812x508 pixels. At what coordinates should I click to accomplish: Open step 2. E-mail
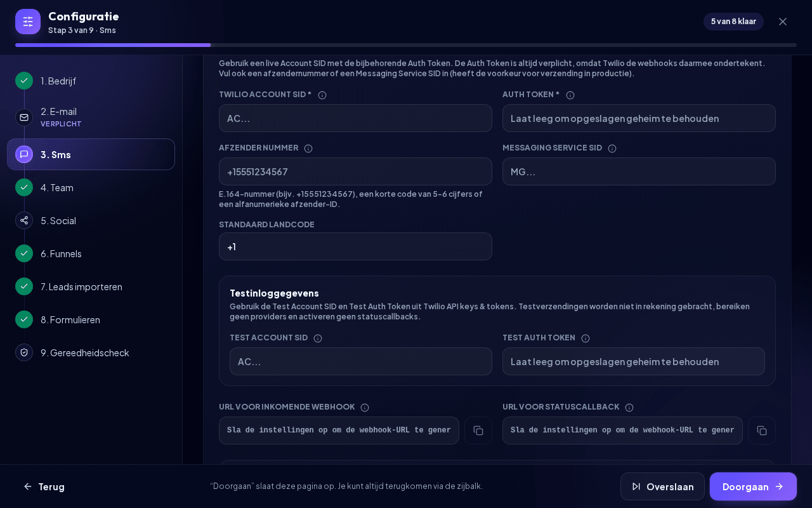click(x=91, y=117)
